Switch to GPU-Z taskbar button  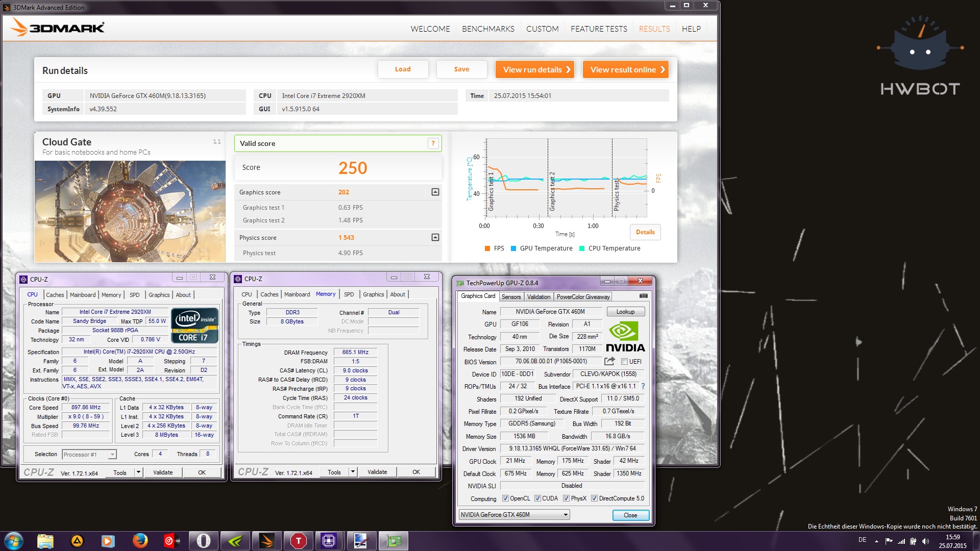coord(393,541)
